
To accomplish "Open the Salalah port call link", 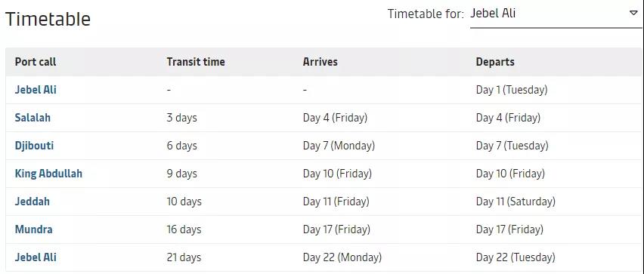I will tap(33, 118).
